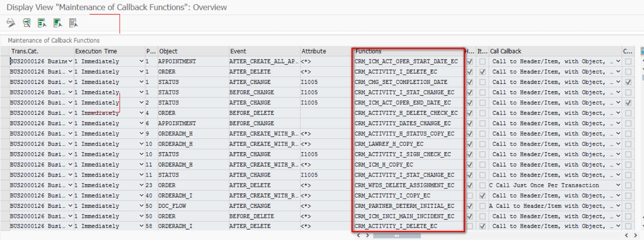Click the horizontal scrollbar thumb below the Functions column
Image resolution: width=644 pixels, height=240 pixels.
point(397,236)
